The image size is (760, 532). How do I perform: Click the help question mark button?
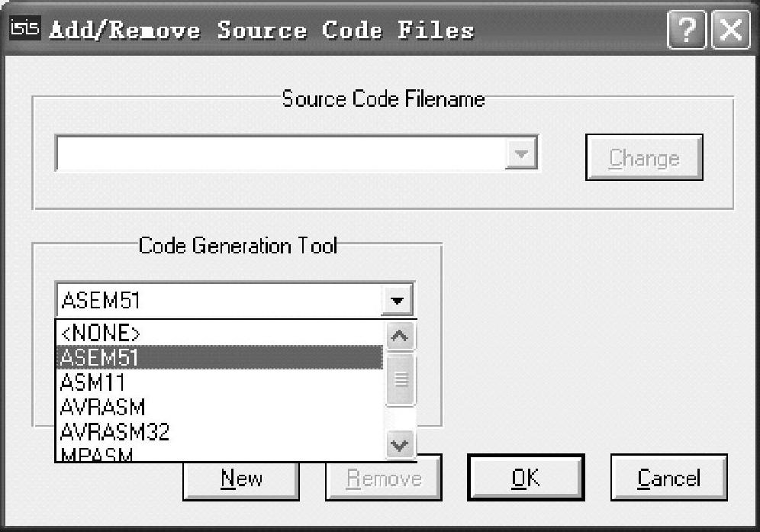pos(686,30)
